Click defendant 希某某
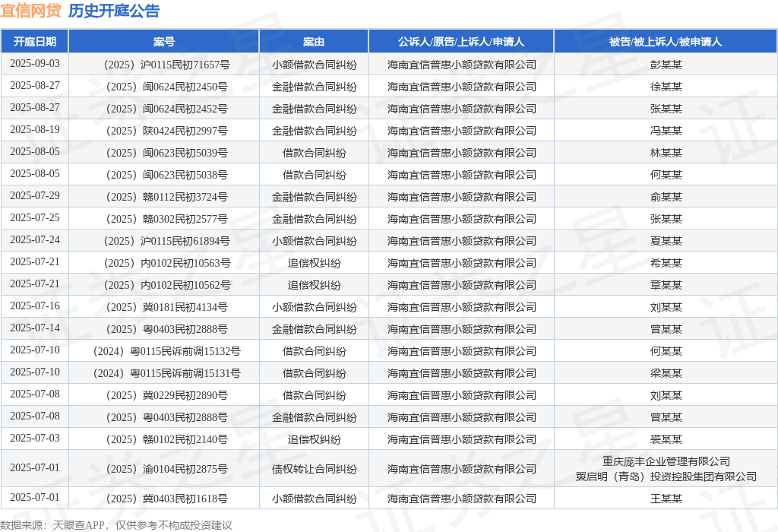The height and width of the screenshot is (532, 778). [x=666, y=263]
